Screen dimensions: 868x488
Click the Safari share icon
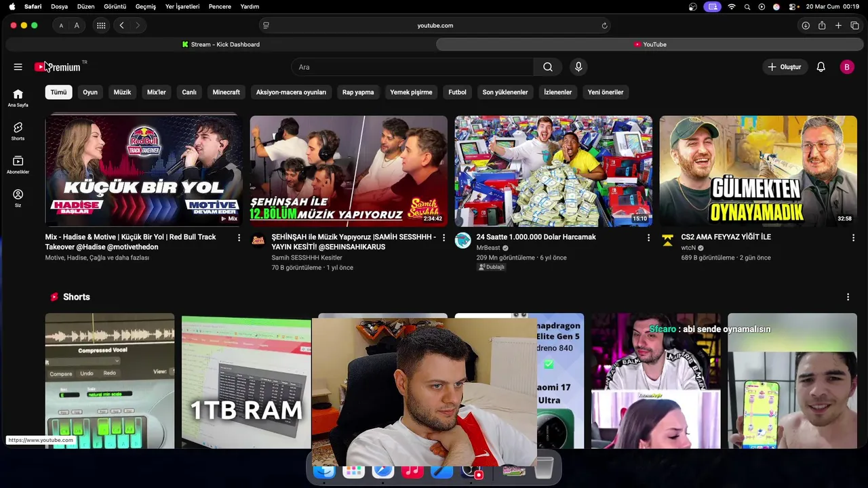(822, 26)
